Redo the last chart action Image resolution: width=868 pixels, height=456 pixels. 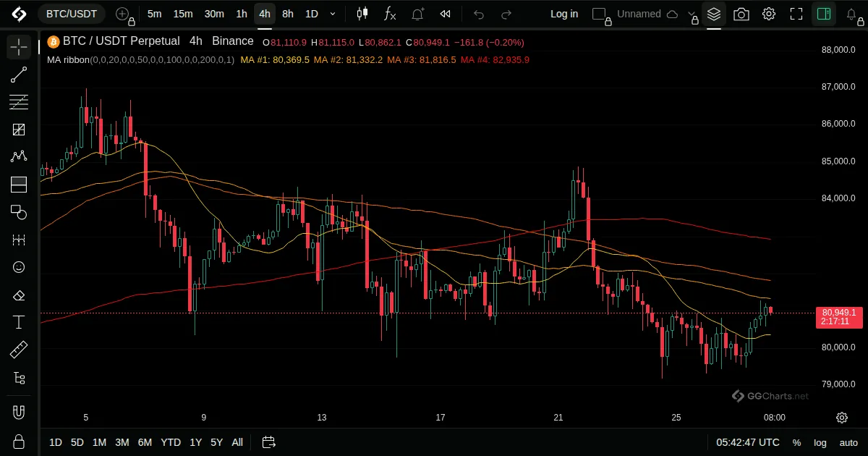coord(506,14)
